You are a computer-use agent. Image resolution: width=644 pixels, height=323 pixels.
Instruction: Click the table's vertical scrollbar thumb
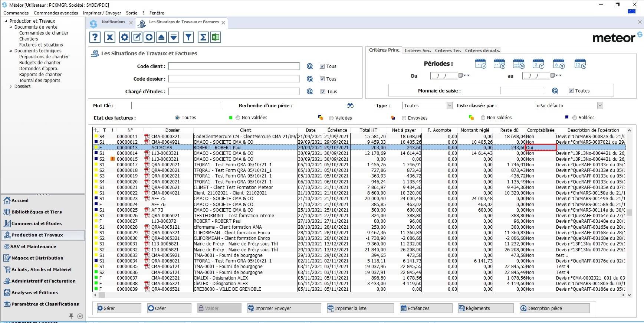pyautogui.click(x=629, y=213)
